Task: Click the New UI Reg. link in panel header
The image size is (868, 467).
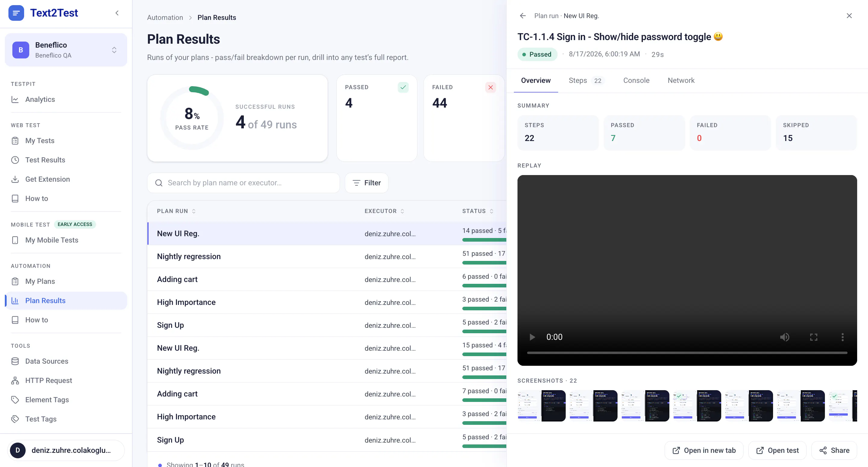Action: tap(581, 16)
